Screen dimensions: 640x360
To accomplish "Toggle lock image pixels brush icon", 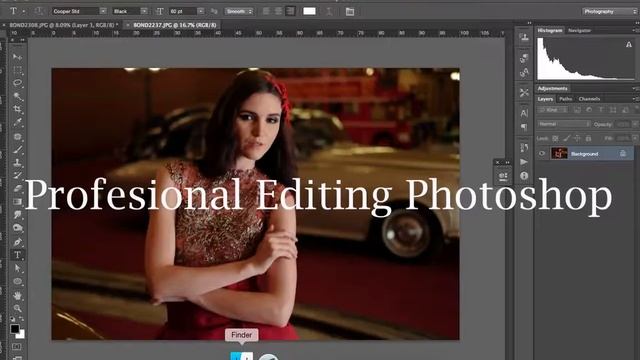I will pos(566,139).
